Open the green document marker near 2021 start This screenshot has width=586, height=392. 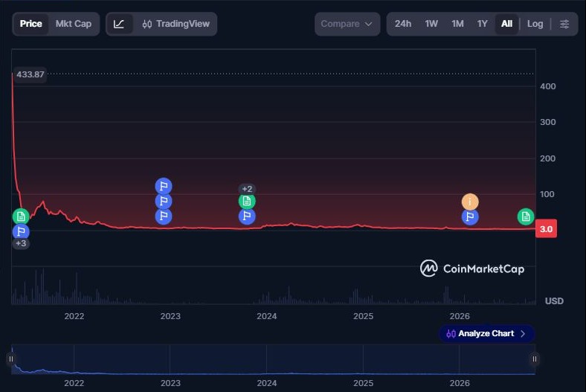click(21, 216)
